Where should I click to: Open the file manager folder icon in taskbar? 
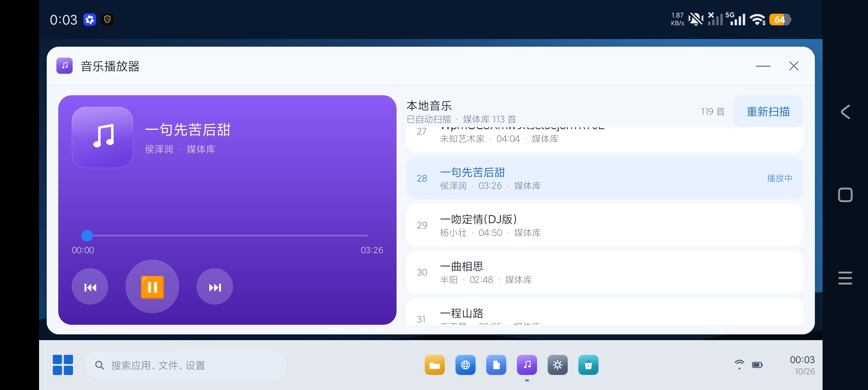point(435,365)
